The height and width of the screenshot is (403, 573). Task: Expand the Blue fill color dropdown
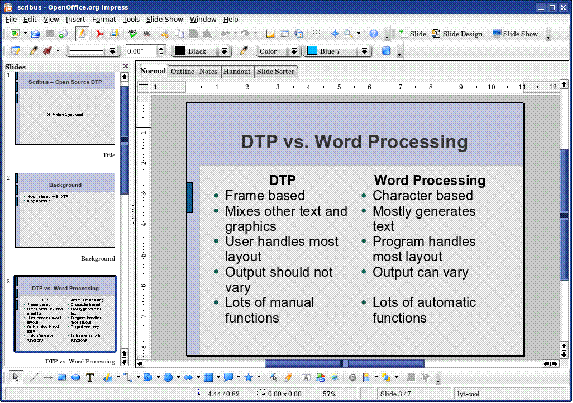click(x=364, y=51)
